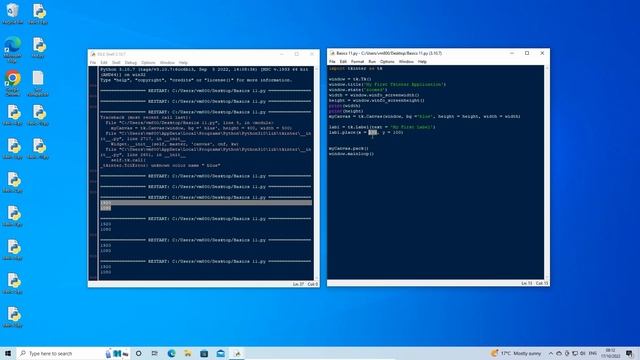Open the notification center icon

(x=630, y=353)
